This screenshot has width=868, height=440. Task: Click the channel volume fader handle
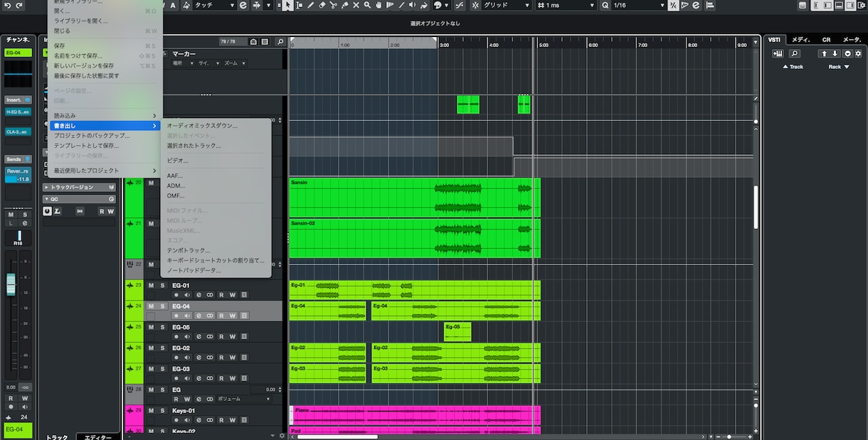11,285
